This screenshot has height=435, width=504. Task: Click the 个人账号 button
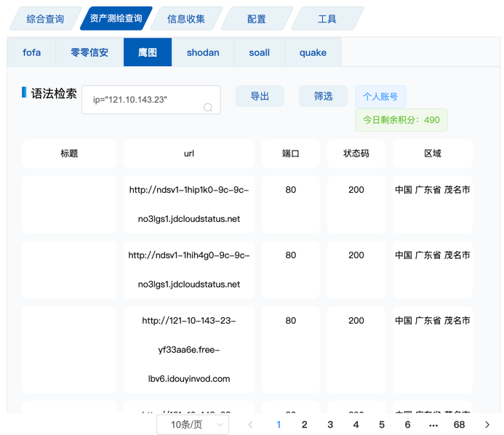pyautogui.click(x=380, y=97)
